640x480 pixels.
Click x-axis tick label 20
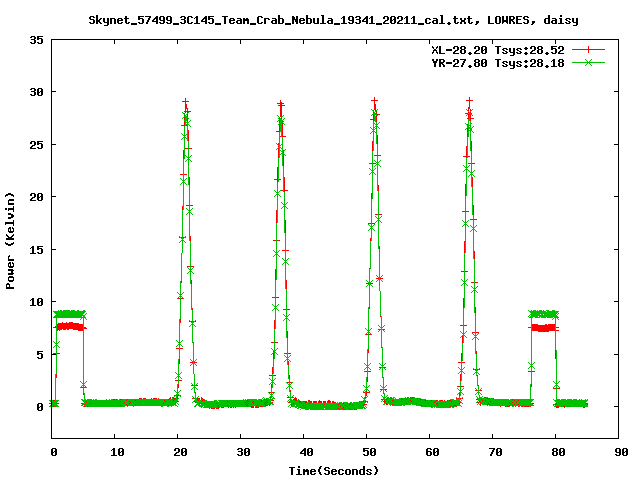[180, 452]
